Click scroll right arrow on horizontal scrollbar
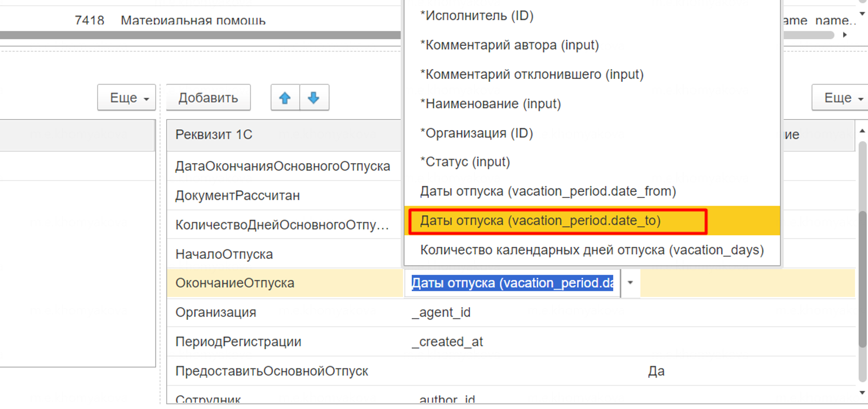 pyautogui.click(x=845, y=35)
